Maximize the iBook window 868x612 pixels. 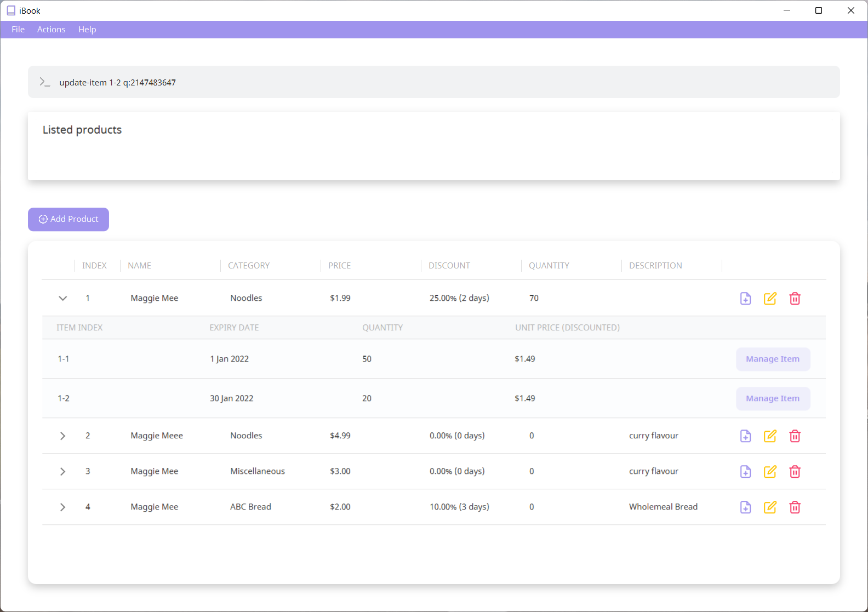(819, 10)
